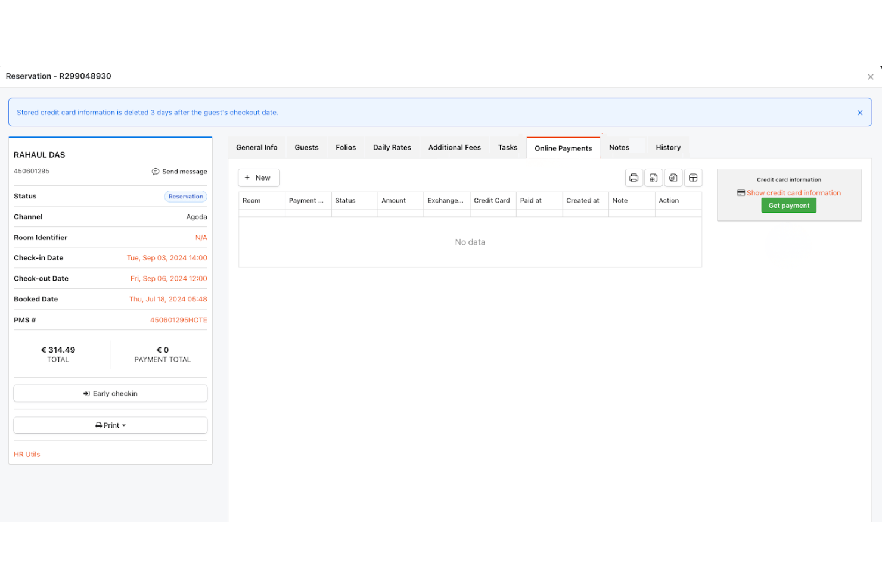Export payments to a spreadsheet file

coord(653,178)
